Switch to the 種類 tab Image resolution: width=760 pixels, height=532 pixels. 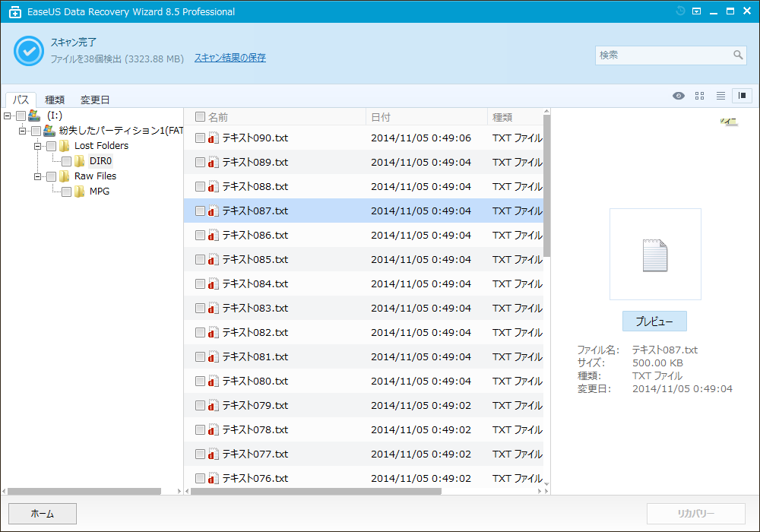click(55, 100)
